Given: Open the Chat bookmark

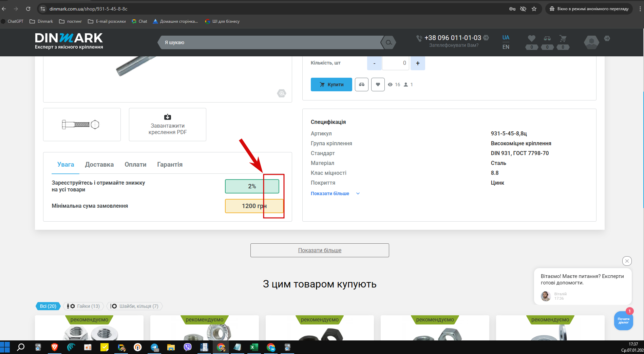Looking at the screenshot, I should pos(139,21).
